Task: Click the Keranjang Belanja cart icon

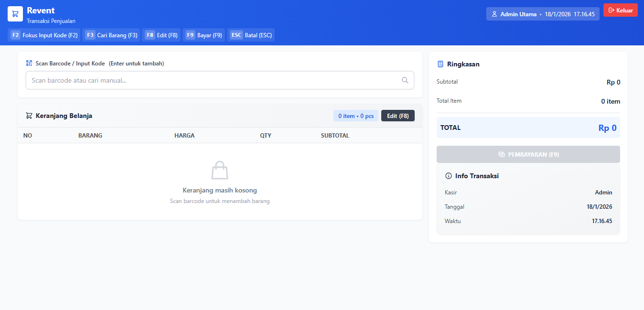Action: click(29, 116)
